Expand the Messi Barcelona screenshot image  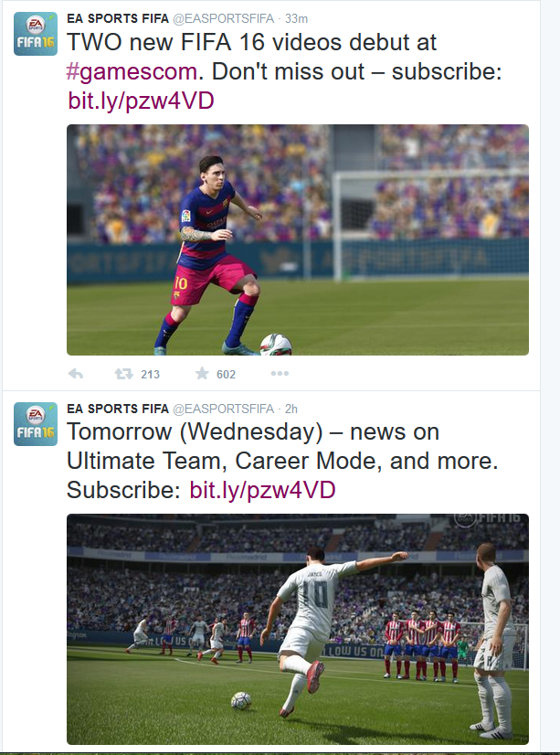pos(298,239)
